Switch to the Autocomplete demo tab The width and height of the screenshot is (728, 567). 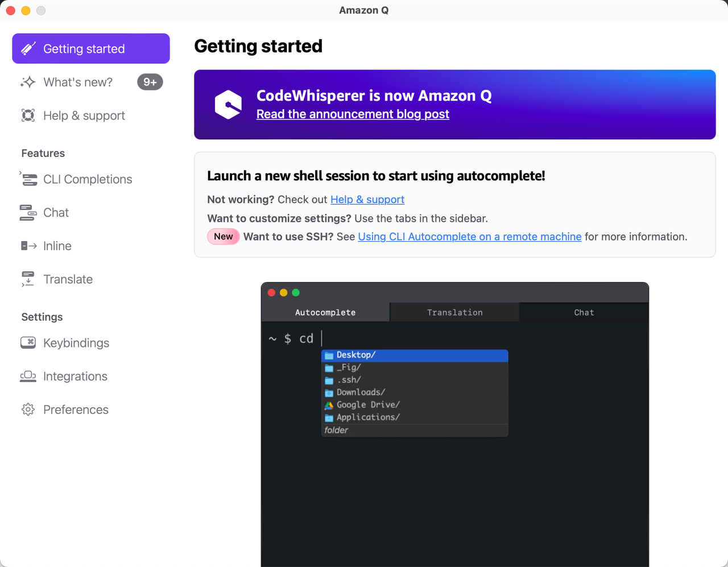pyautogui.click(x=325, y=312)
